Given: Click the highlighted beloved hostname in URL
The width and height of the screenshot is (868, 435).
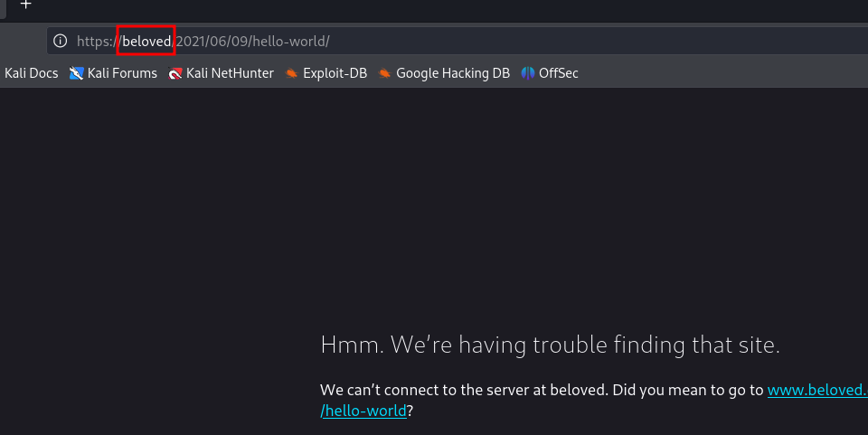Looking at the screenshot, I should pos(146,41).
